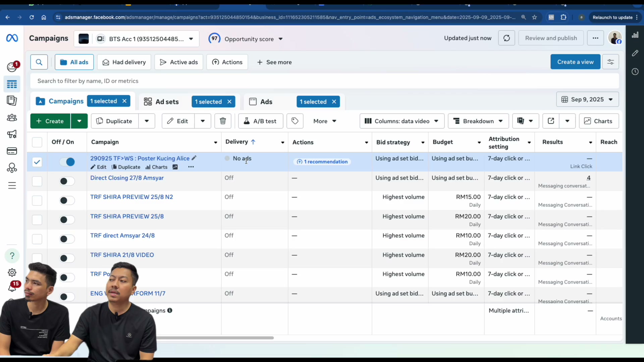
Task: Uncheck the Poster Kucing Alice row checkbox
Action: tap(37, 162)
